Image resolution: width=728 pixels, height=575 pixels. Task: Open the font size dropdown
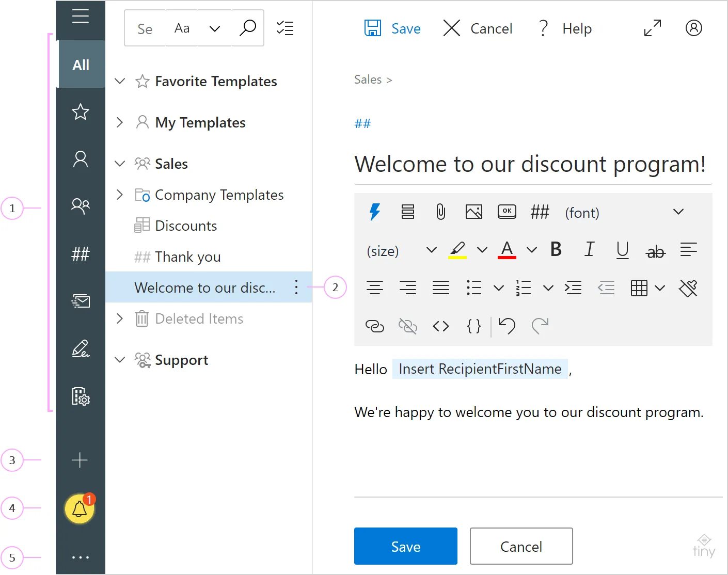(402, 250)
